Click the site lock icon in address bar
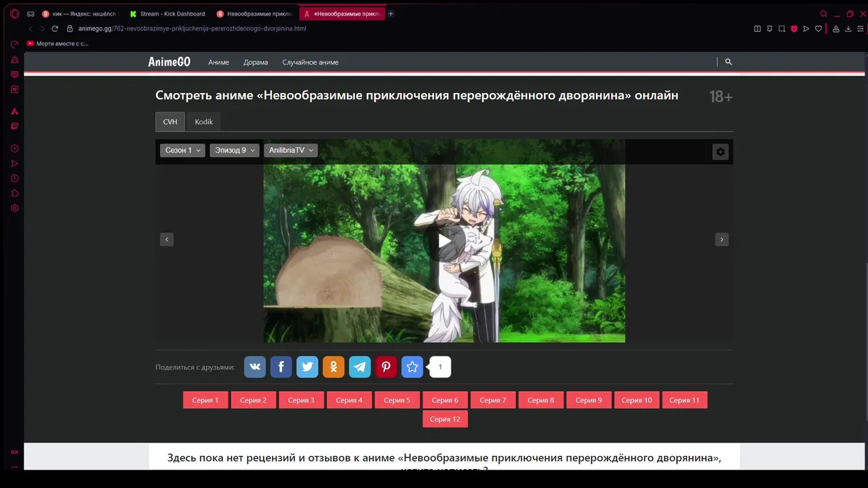868x488 pixels. [70, 28]
